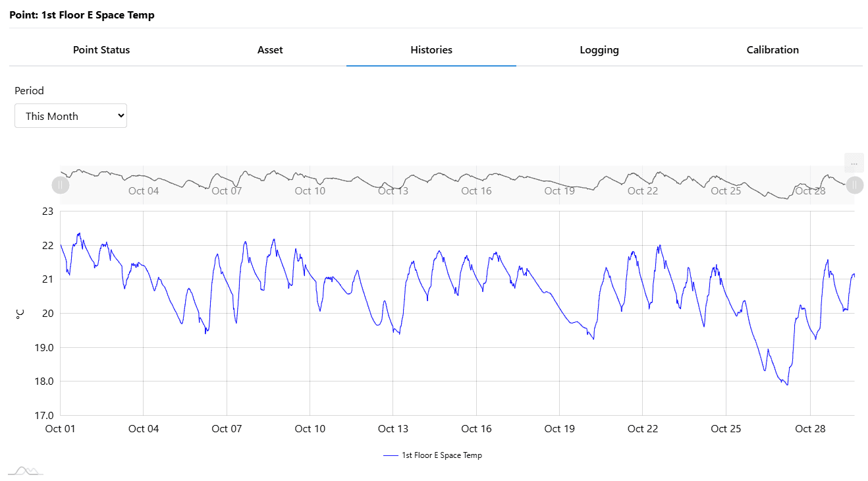Image resolution: width=868 pixels, height=481 pixels.
Task: Click the left grip of the chart scrollbar
Action: click(61, 185)
